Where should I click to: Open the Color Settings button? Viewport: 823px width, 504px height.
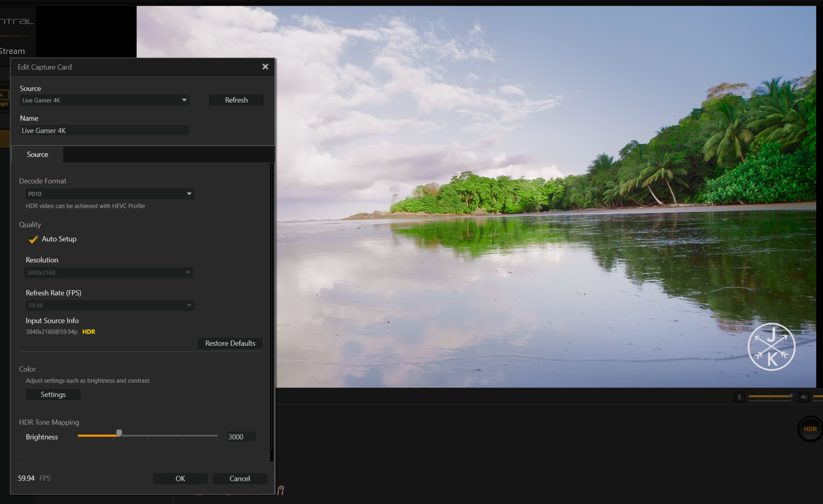tap(53, 394)
